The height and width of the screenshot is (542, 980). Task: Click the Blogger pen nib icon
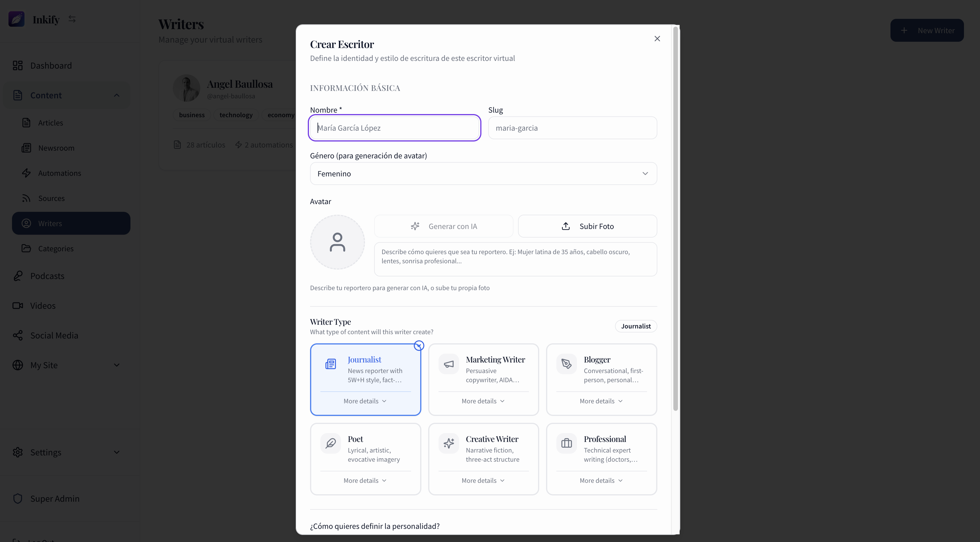(x=566, y=364)
